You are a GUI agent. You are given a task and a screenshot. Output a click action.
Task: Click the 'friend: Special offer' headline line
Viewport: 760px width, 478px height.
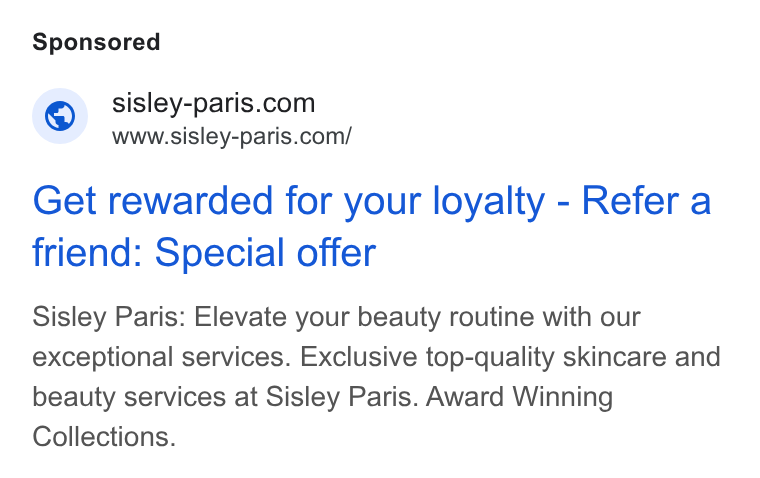(x=204, y=253)
